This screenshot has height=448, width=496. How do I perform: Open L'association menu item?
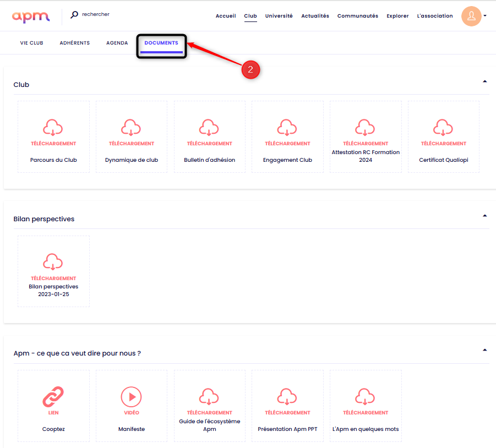435,16
